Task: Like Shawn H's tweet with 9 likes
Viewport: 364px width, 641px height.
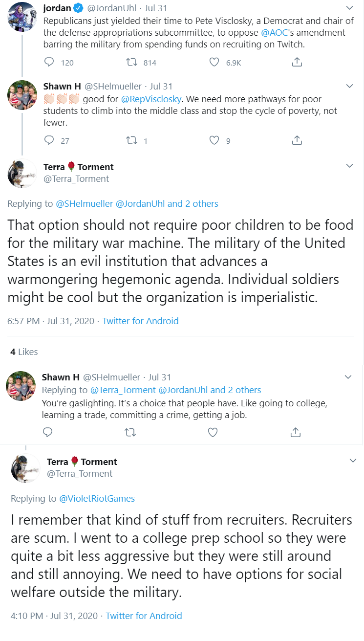Action: point(214,140)
